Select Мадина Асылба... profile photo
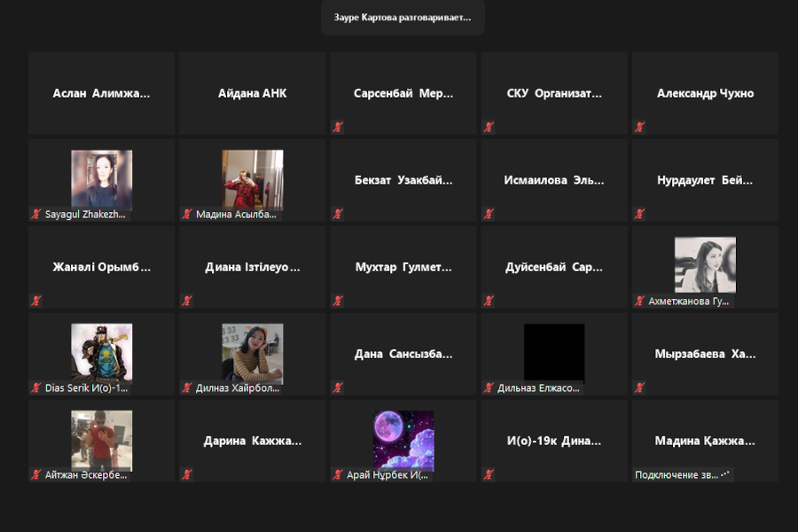798x532 pixels. click(x=253, y=180)
